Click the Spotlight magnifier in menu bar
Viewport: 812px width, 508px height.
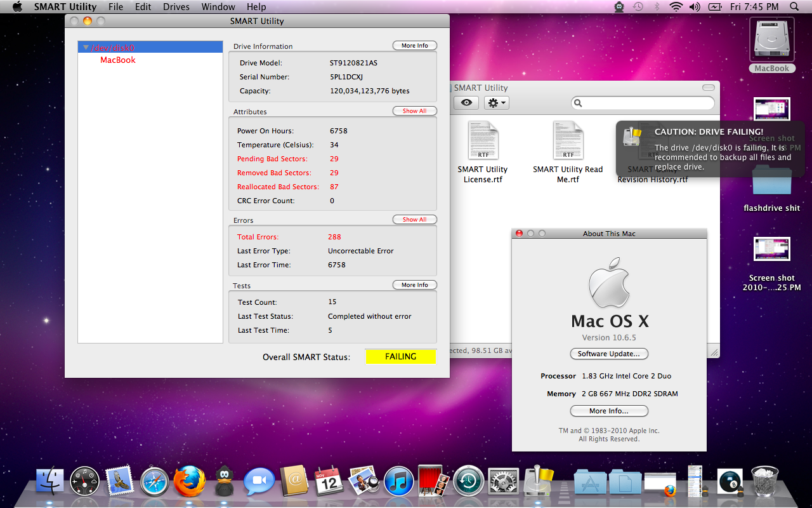coord(794,7)
